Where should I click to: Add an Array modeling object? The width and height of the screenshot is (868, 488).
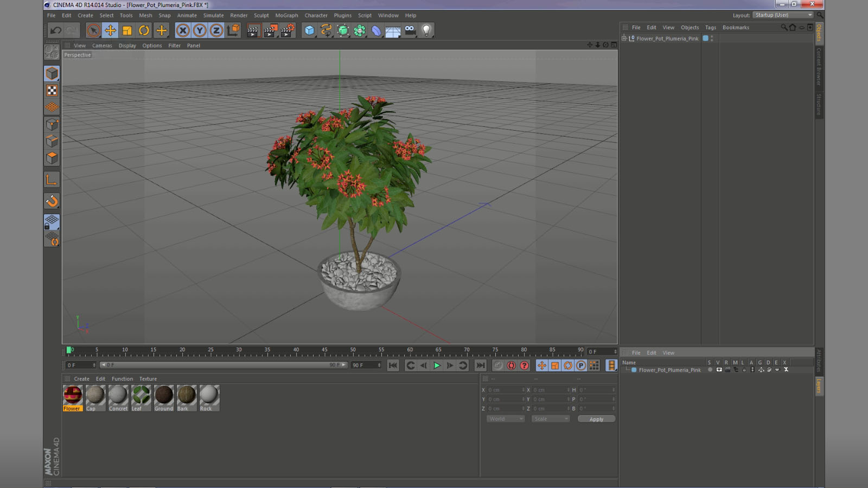(x=360, y=30)
